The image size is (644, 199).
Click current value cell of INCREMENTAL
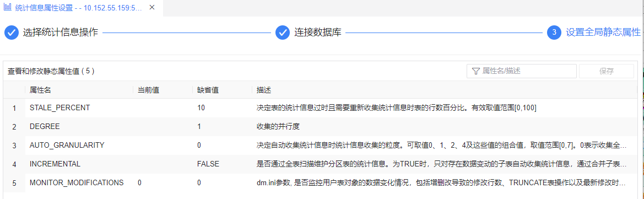163,164
